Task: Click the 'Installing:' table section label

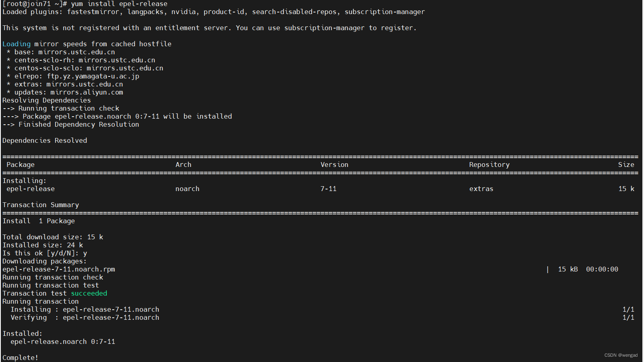Action: (25, 181)
